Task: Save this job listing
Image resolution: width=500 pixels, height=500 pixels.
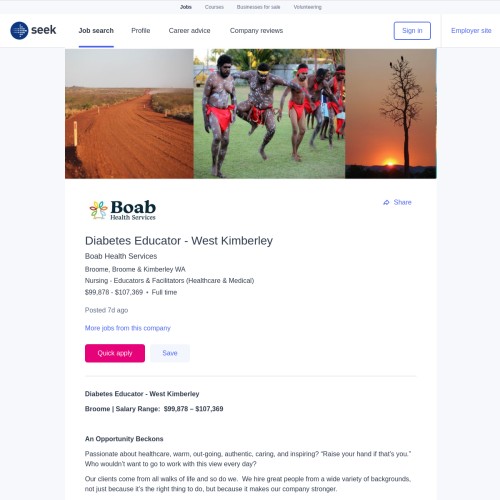Action: click(170, 353)
